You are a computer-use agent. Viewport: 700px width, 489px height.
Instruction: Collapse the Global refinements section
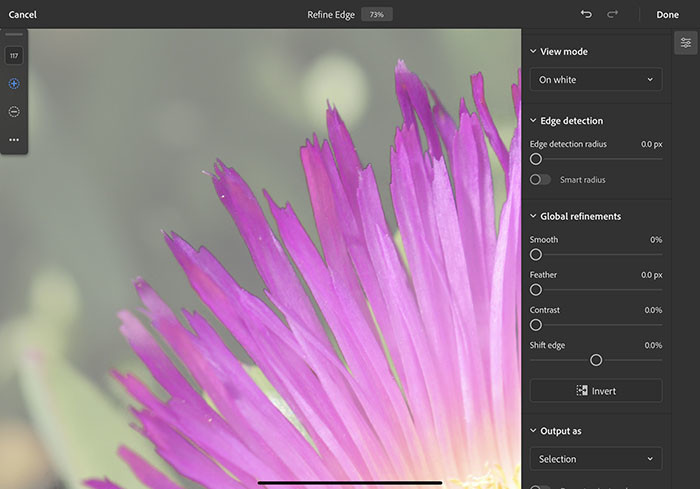pyautogui.click(x=533, y=216)
